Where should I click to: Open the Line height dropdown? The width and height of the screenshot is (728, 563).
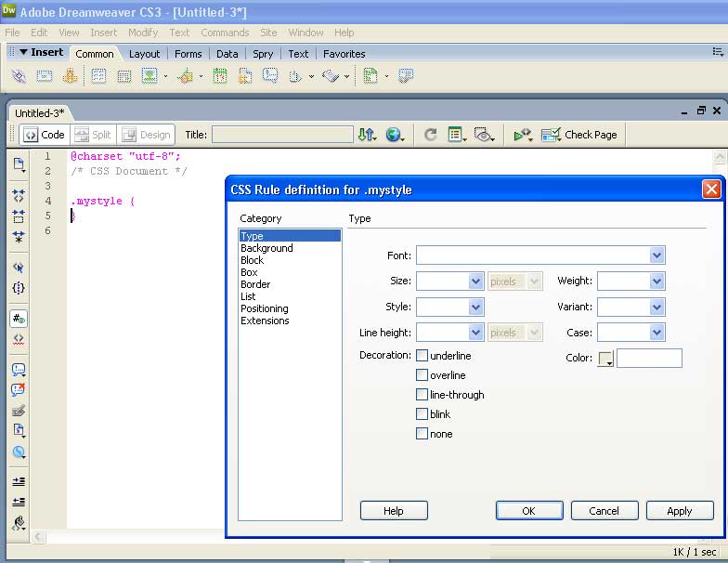(475, 333)
